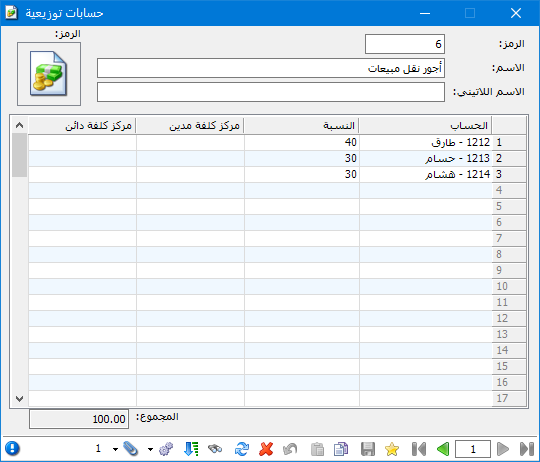This screenshot has width=540, height=462.
Task: Click the scroll down arrow of grid
Action: coord(20,399)
